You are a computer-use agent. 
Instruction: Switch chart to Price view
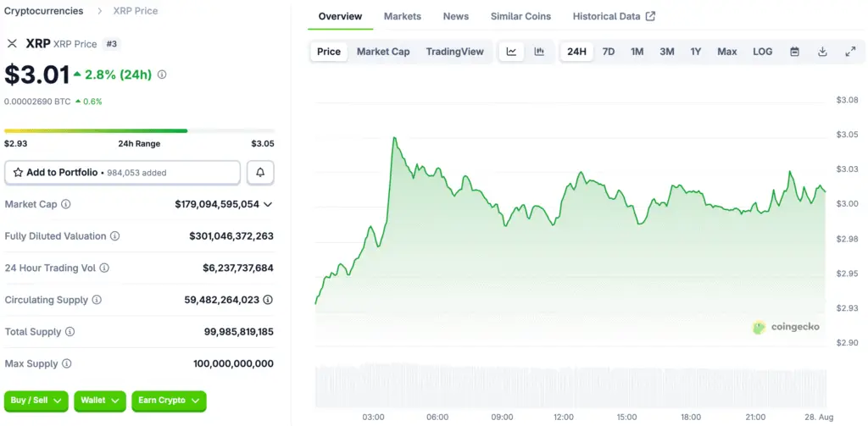329,52
